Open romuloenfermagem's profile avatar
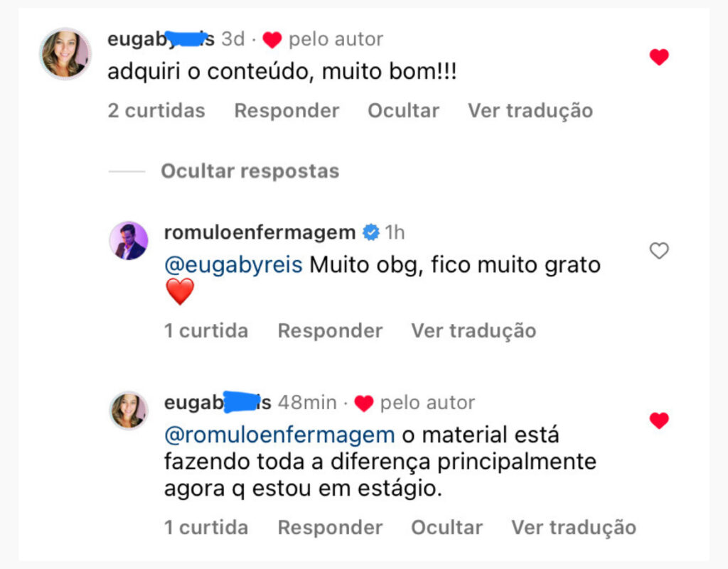Screen dimensions: 728x569 click(x=129, y=240)
